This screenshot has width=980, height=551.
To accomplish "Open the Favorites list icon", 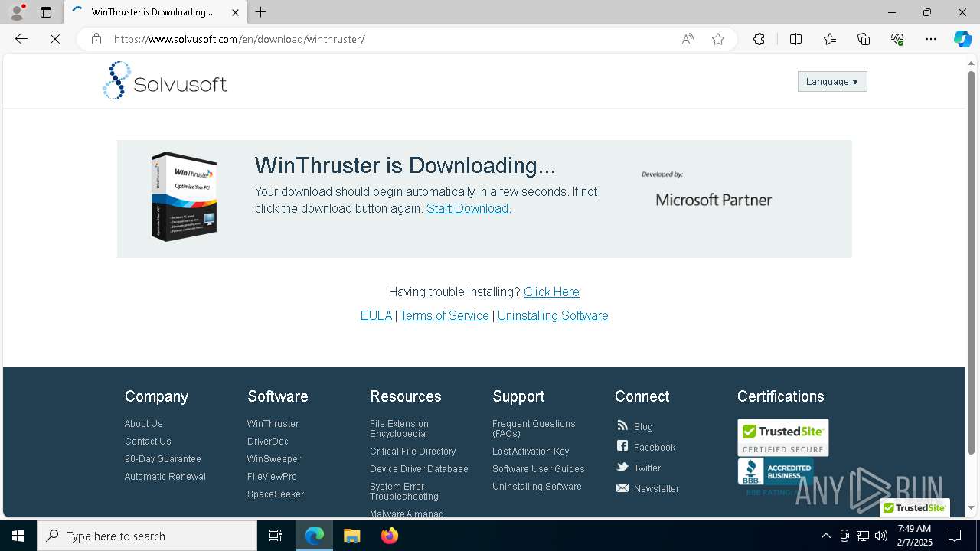I will point(830,39).
